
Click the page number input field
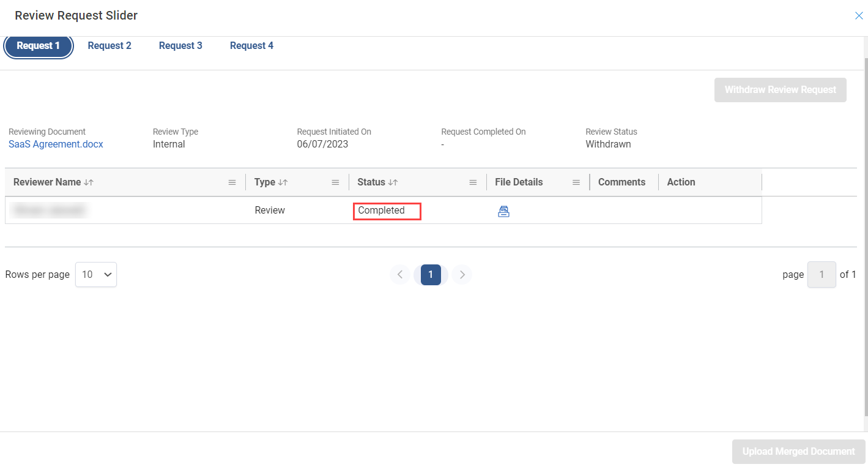821,275
